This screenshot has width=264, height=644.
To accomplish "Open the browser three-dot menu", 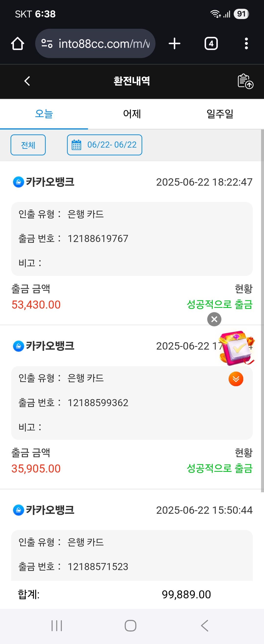I will tap(246, 44).
